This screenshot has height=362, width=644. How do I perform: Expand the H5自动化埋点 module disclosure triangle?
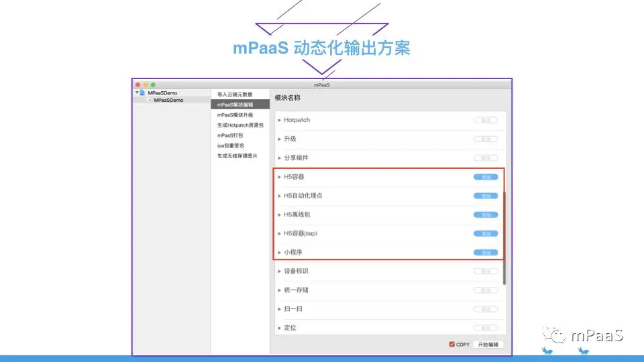click(279, 196)
